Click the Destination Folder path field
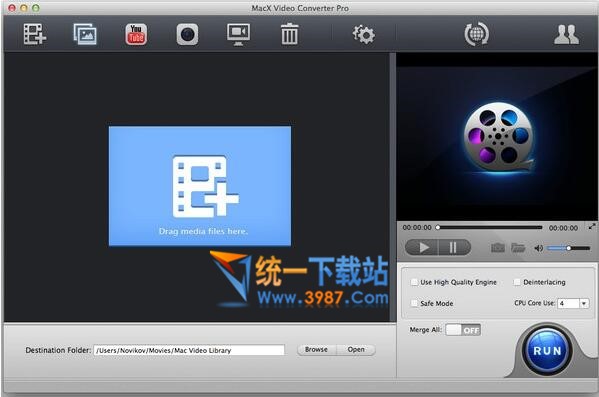Viewport: 599px width, 397px height. tap(189, 350)
